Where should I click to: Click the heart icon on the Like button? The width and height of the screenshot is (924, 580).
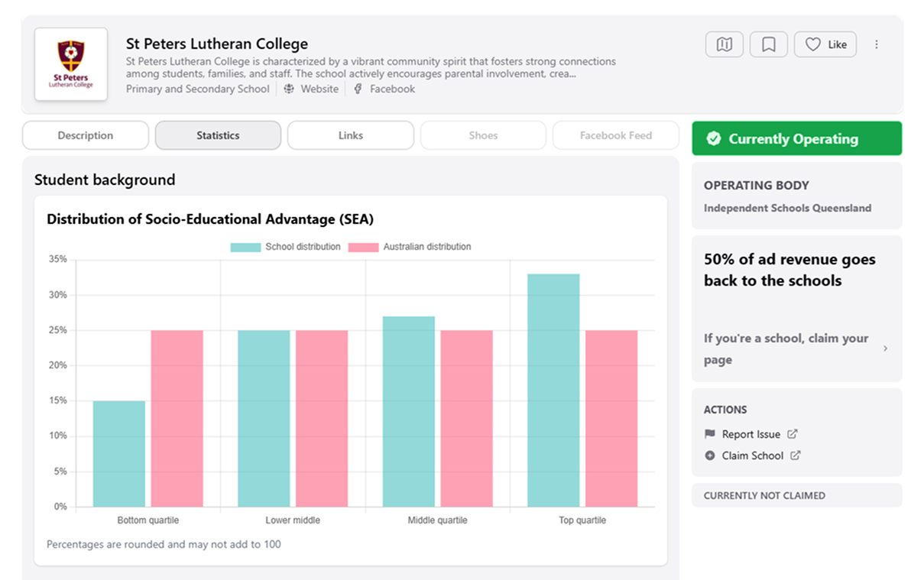pos(812,44)
